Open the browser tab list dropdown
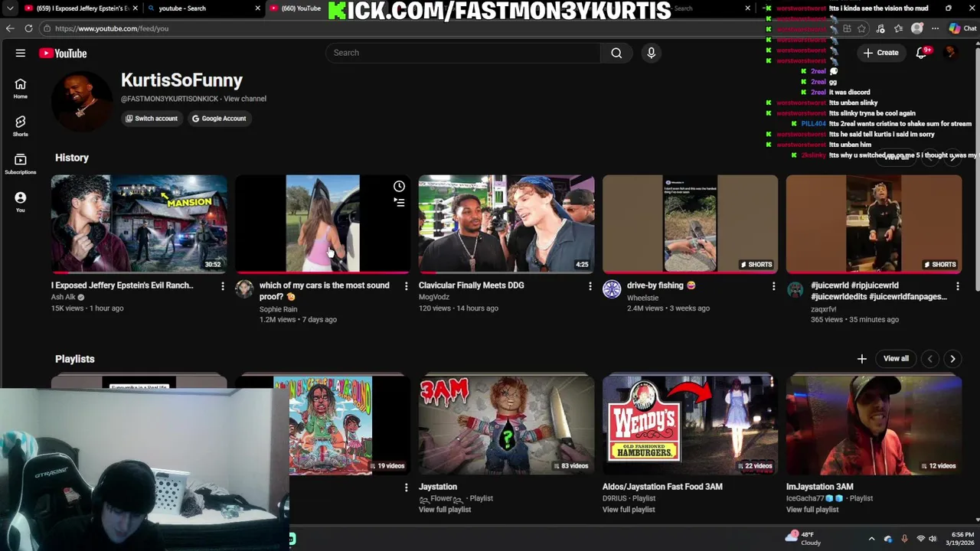Viewport: 980px width, 551px height. coord(10,8)
